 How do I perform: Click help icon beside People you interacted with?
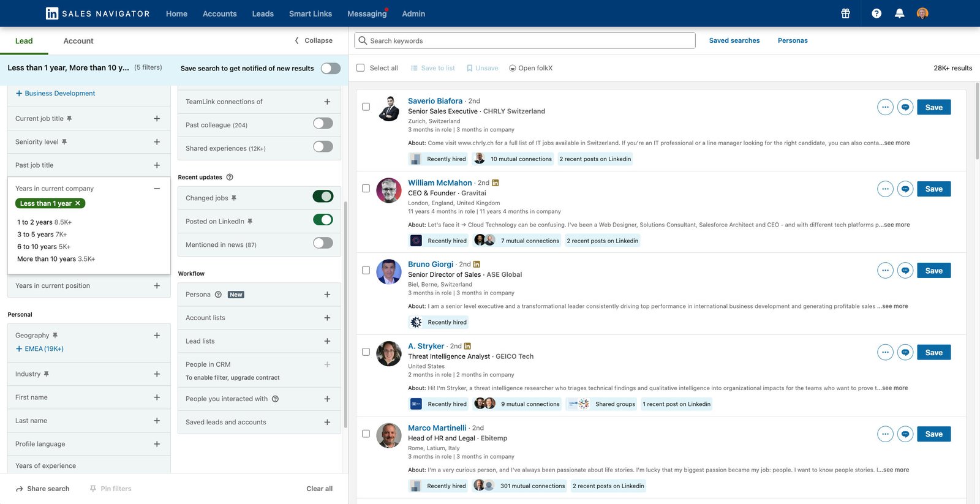[275, 399]
